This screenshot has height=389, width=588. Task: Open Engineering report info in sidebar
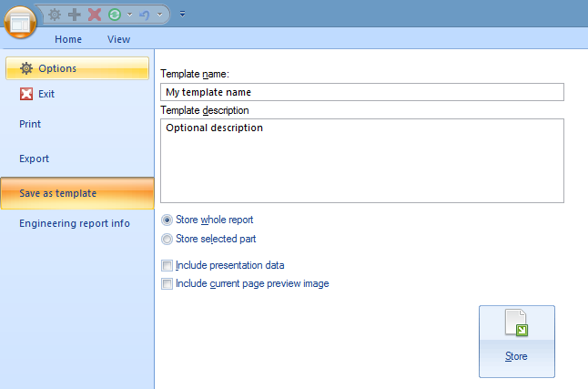click(x=75, y=223)
